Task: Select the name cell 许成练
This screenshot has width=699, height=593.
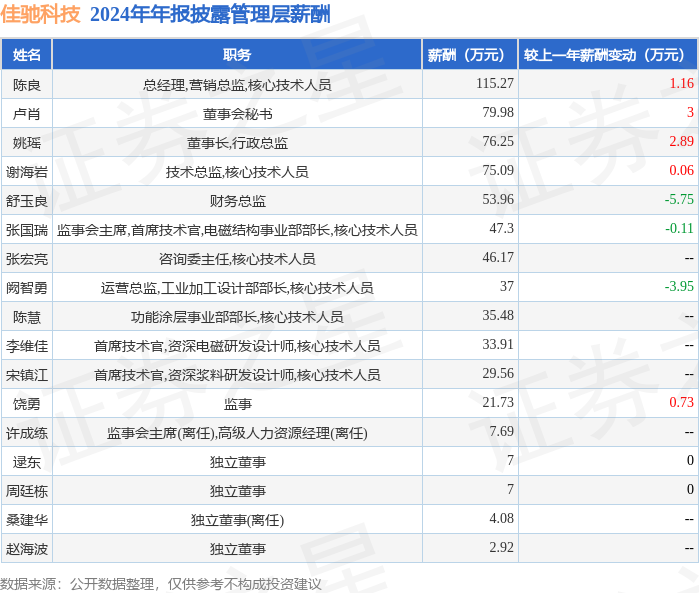Action: tap(27, 433)
